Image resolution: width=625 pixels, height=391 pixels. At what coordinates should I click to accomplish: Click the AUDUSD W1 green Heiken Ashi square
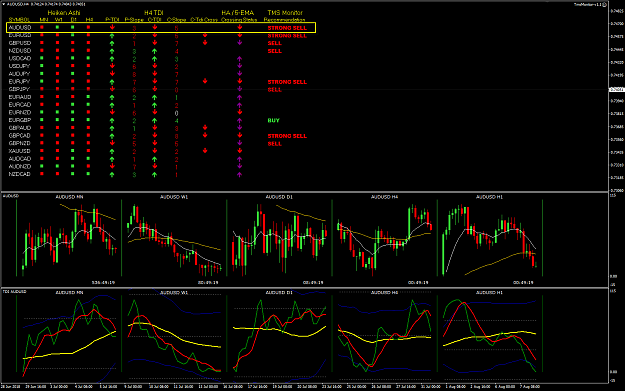[x=57, y=28]
